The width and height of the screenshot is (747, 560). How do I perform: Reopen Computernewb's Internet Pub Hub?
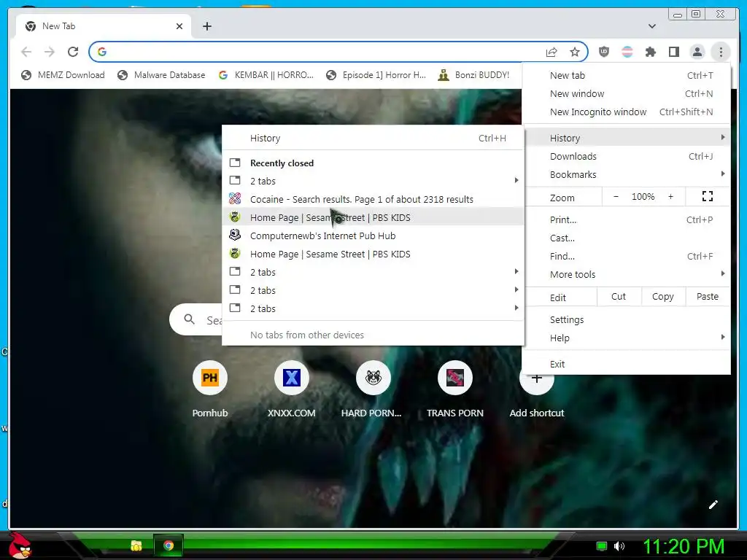pyautogui.click(x=373, y=236)
